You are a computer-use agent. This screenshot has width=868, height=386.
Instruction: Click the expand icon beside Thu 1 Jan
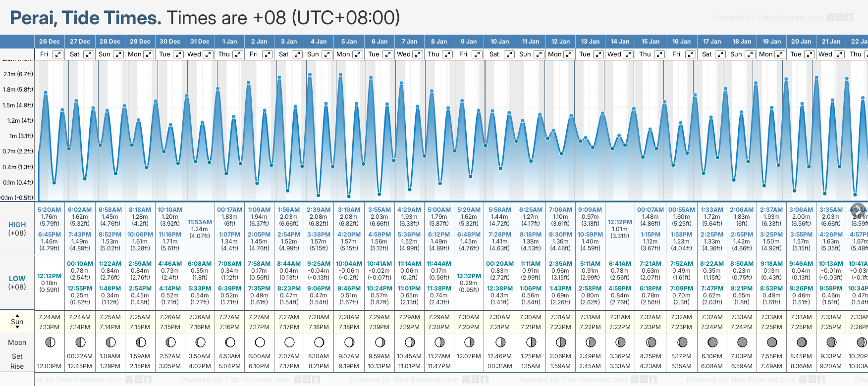click(x=238, y=54)
